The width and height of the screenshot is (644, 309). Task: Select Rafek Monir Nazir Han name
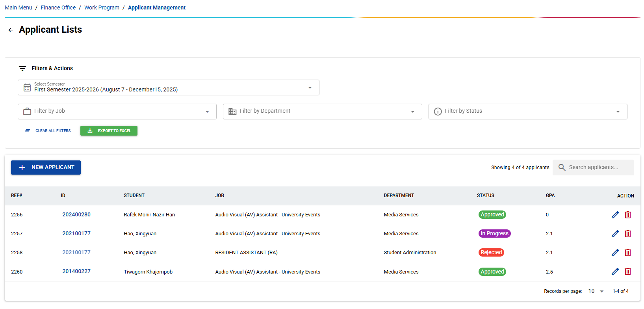pyautogui.click(x=149, y=215)
